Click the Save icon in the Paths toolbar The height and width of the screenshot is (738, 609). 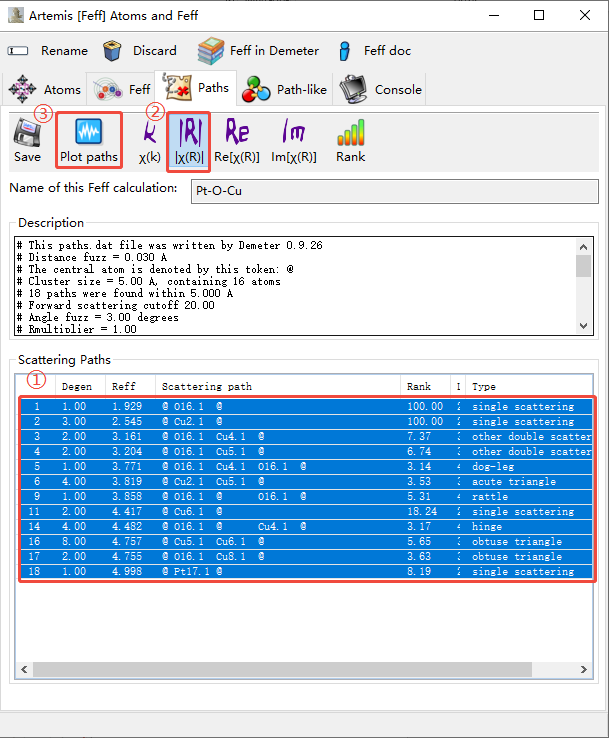[27, 140]
